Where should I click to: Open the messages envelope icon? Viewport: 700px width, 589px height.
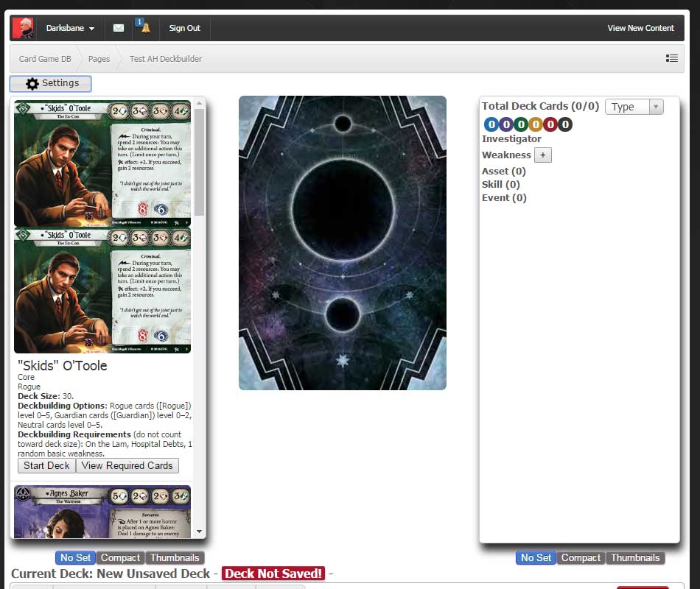[x=119, y=28]
